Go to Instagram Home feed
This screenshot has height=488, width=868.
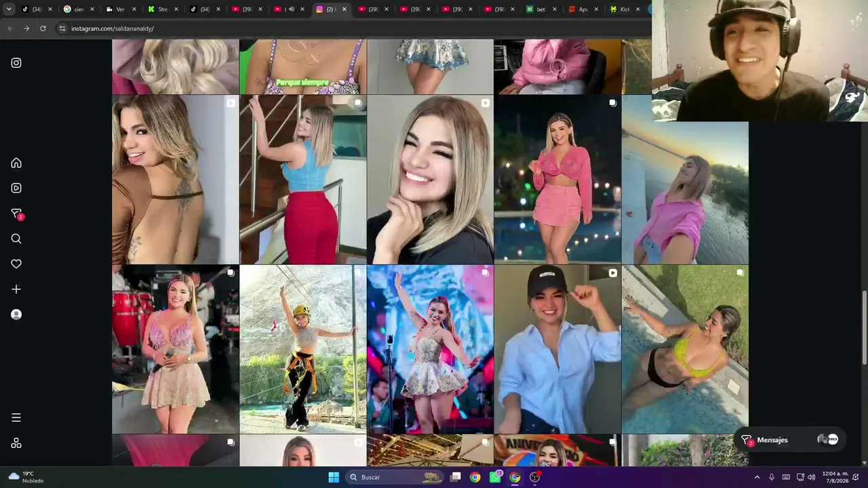[16, 163]
